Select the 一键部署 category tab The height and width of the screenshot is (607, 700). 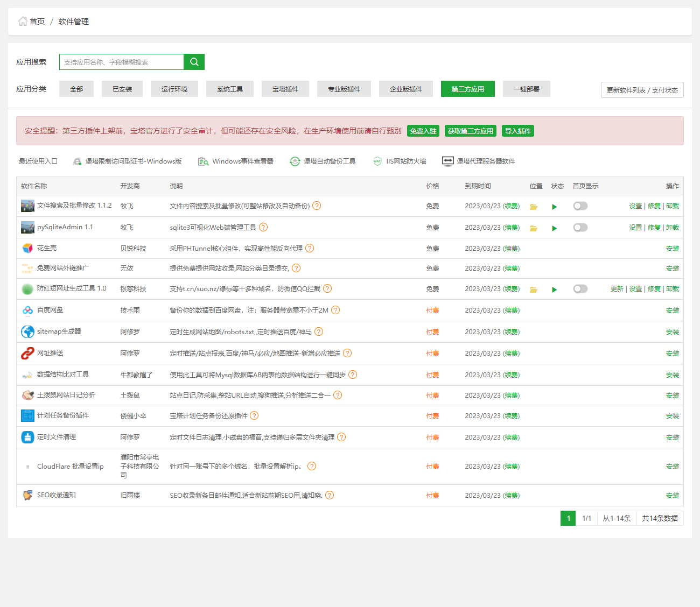527,89
